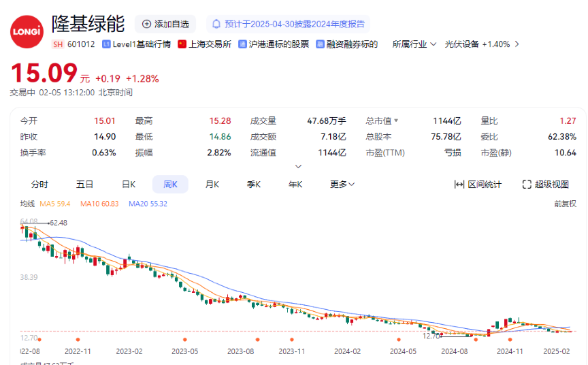Click the 市盈(静) value 10.64

[x=566, y=153]
